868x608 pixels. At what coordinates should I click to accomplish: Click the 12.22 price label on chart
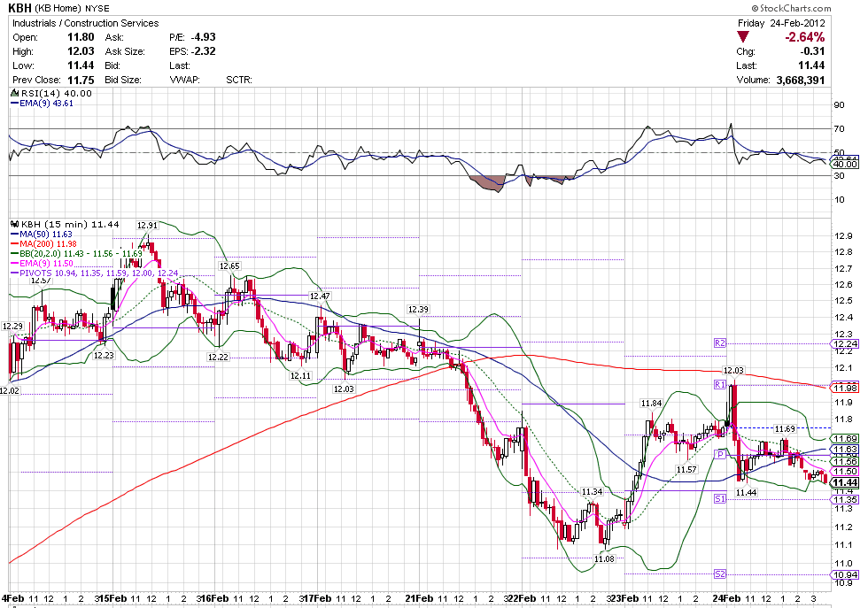(218, 357)
